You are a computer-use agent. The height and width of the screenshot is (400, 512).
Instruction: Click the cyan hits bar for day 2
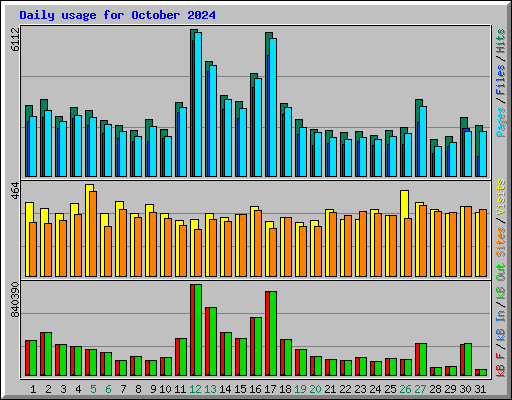[x=48, y=143]
